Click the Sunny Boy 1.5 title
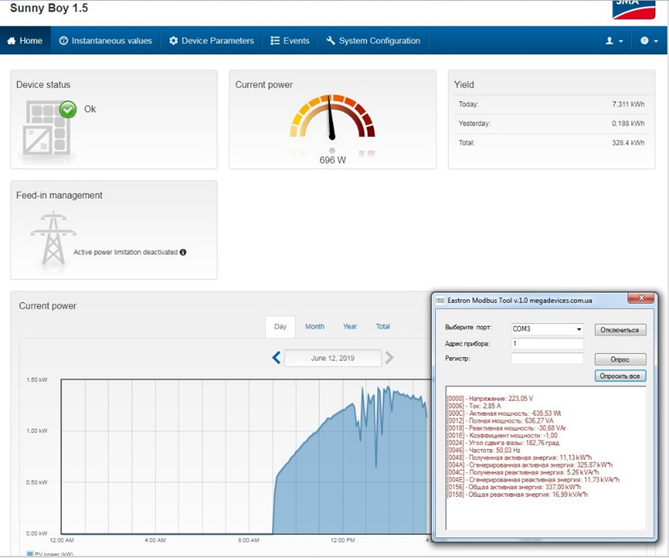669x558 pixels. pyautogui.click(x=49, y=8)
